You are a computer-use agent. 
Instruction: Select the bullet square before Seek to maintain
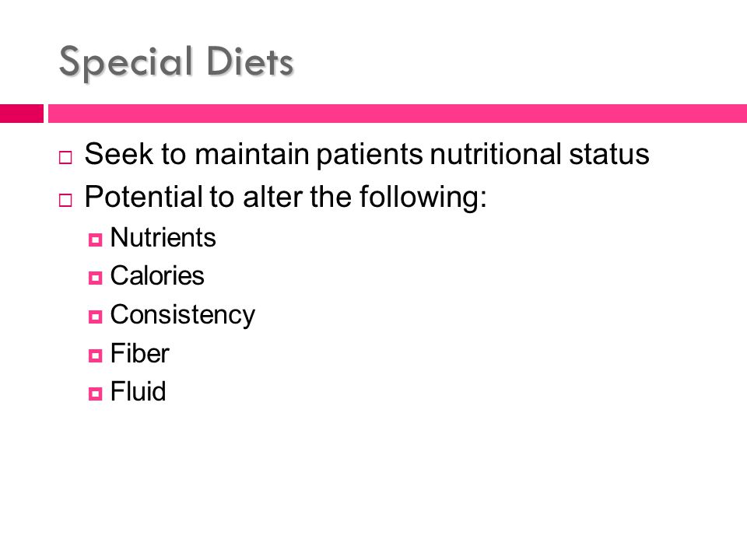click(x=65, y=158)
